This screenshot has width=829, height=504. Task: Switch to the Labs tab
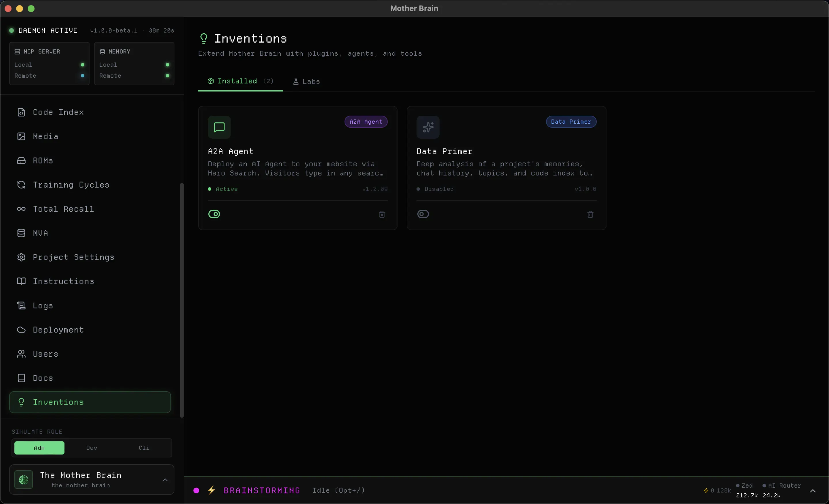306,82
